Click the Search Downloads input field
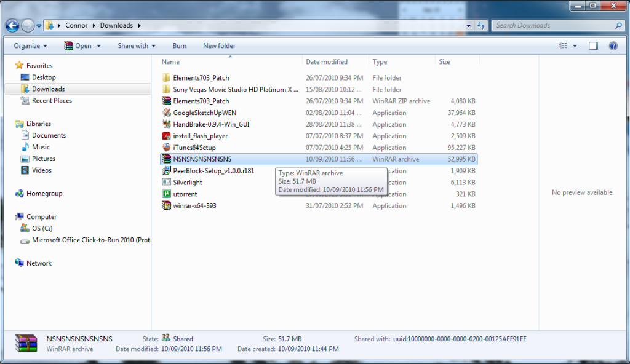 coord(554,25)
